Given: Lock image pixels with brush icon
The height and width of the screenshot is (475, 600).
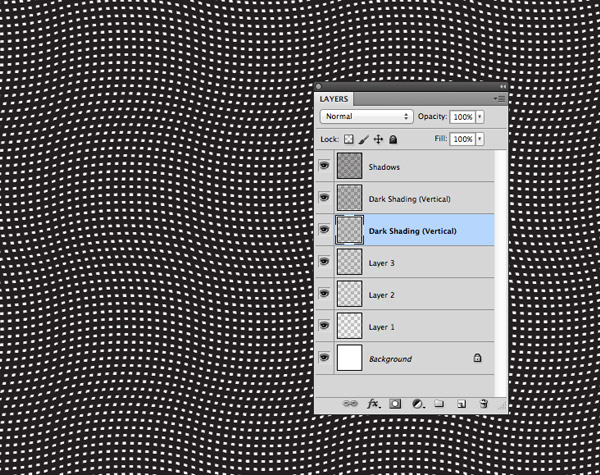Looking at the screenshot, I should tap(364, 139).
